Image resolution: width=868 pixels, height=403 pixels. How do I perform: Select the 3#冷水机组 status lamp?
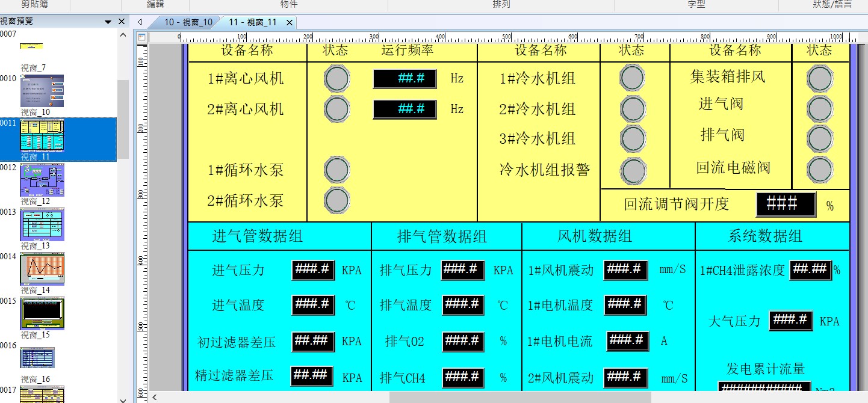(633, 138)
